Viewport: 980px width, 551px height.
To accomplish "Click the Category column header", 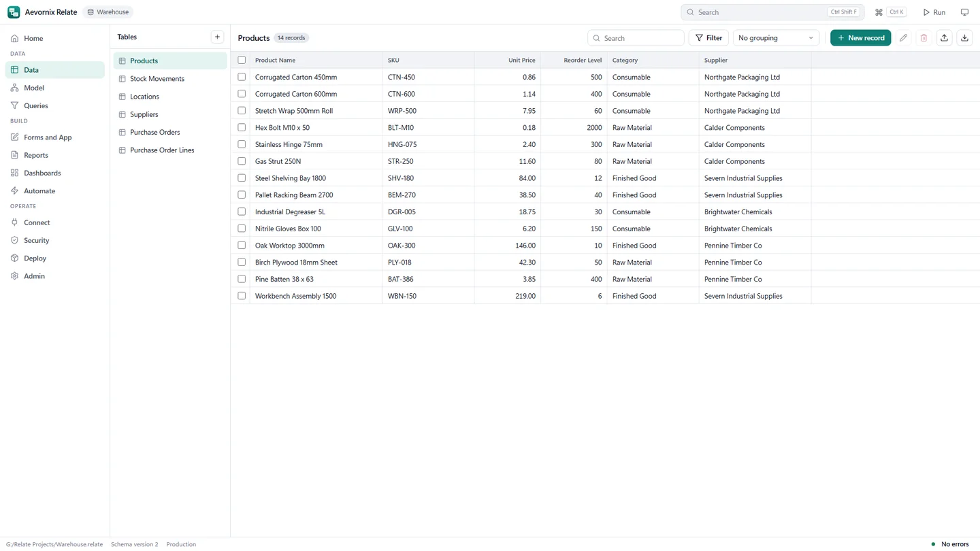I will (x=653, y=60).
